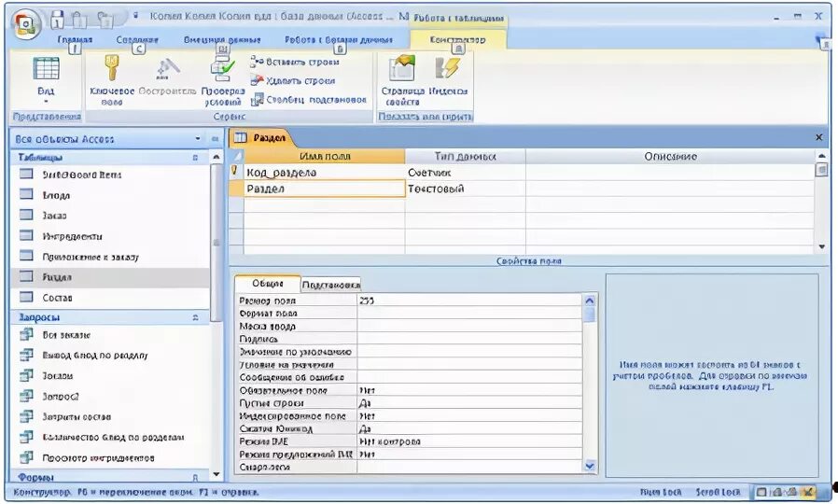Collapse the Таблицы group
This screenshot has width=838, height=504.
[x=195, y=158]
